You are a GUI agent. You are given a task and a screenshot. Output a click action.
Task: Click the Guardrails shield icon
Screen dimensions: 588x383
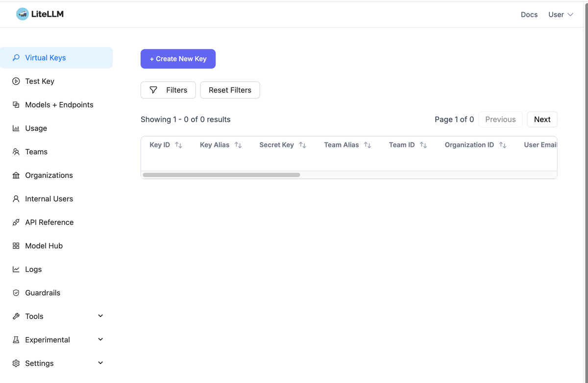pyautogui.click(x=15, y=292)
